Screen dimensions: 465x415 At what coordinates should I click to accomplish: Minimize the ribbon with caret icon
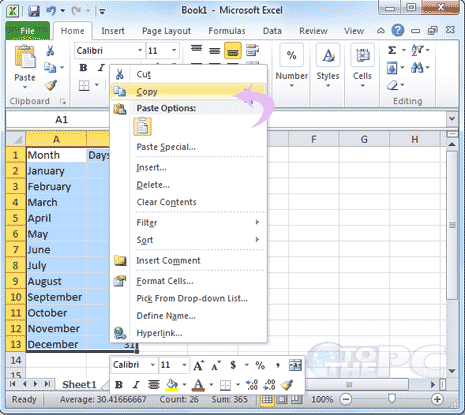(x=381, y=31)
